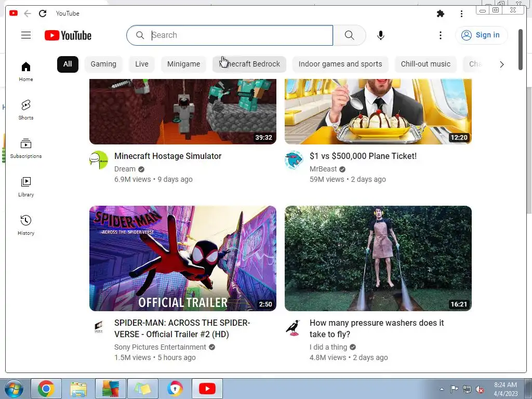Click MrBeast channel avatar
Screen dimensions: 532x399
[294, 160]
